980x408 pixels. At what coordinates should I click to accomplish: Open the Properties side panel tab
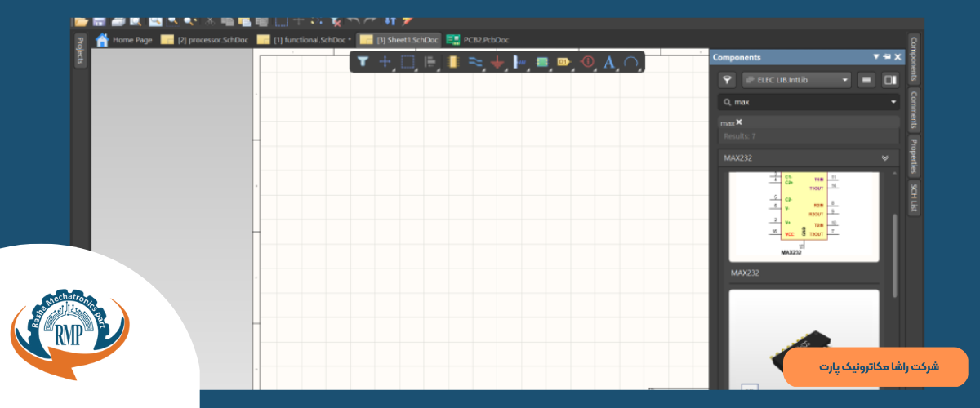tap(914, 155)
